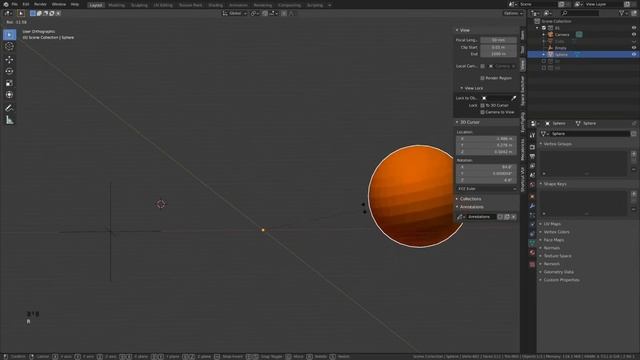Screen dimensions: 640x360
Task: Toggle visibility of Camera in outliner
Action: [x=634, y=35]
